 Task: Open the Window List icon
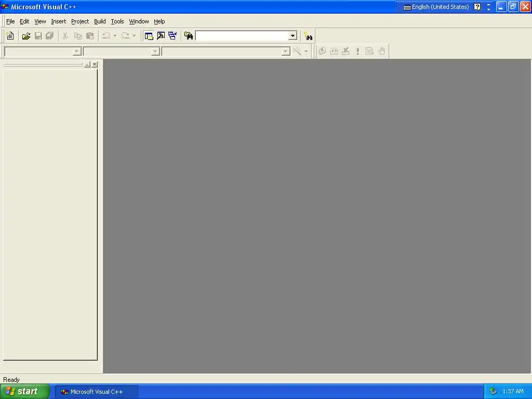(x=172, y=36)
